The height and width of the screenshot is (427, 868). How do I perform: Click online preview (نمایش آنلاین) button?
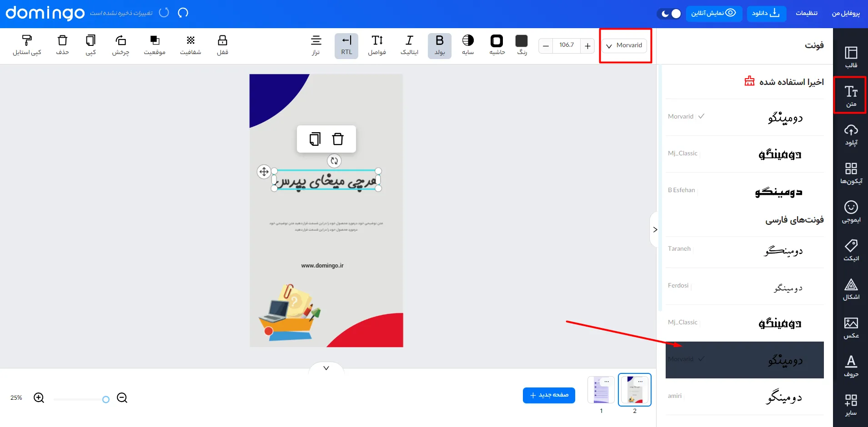coord(714,13)
